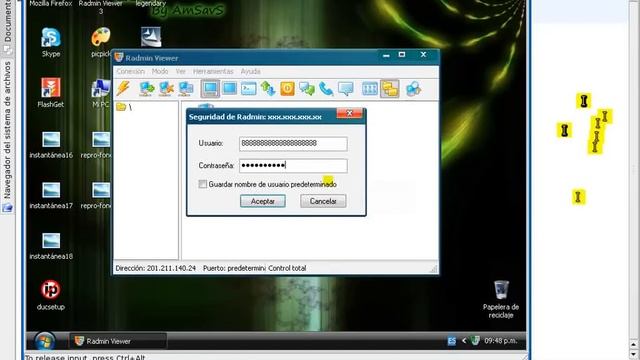The height and width of the screenshot is (360, 640).
Task: Open the Ver menu
Action: point(180,71)
